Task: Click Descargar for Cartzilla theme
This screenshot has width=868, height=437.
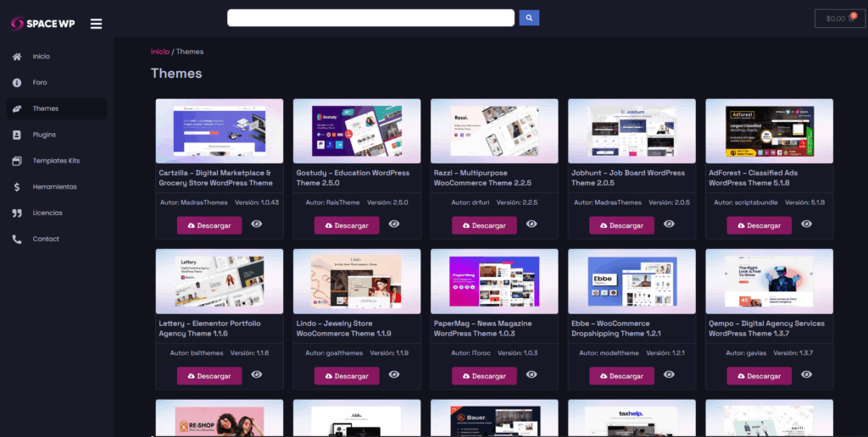Action: 209,225
